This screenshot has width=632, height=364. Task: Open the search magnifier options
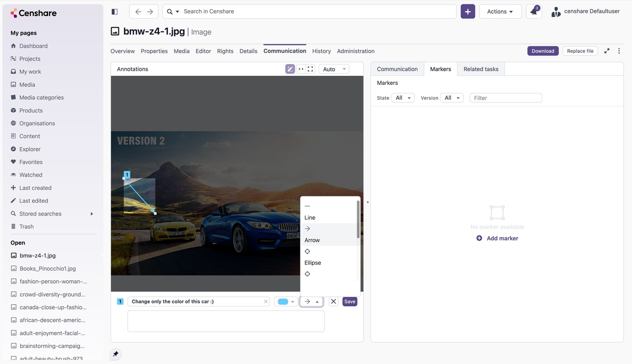(173, 12)
